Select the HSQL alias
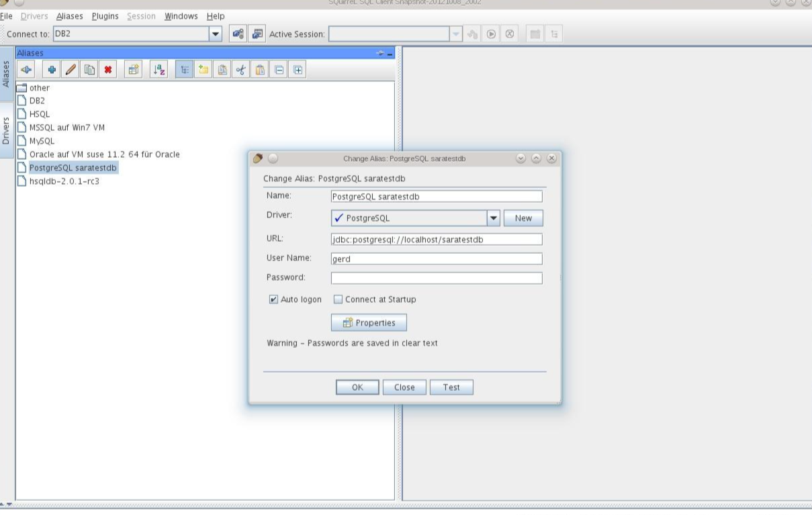This screenshot has height=515, width=812. [40, 114]
